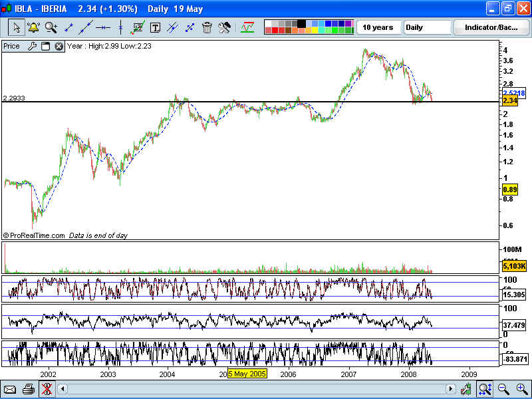The image size is (532, 399).
Task: Click the 2.34 current price tag
Action: (x=510, y=101)
